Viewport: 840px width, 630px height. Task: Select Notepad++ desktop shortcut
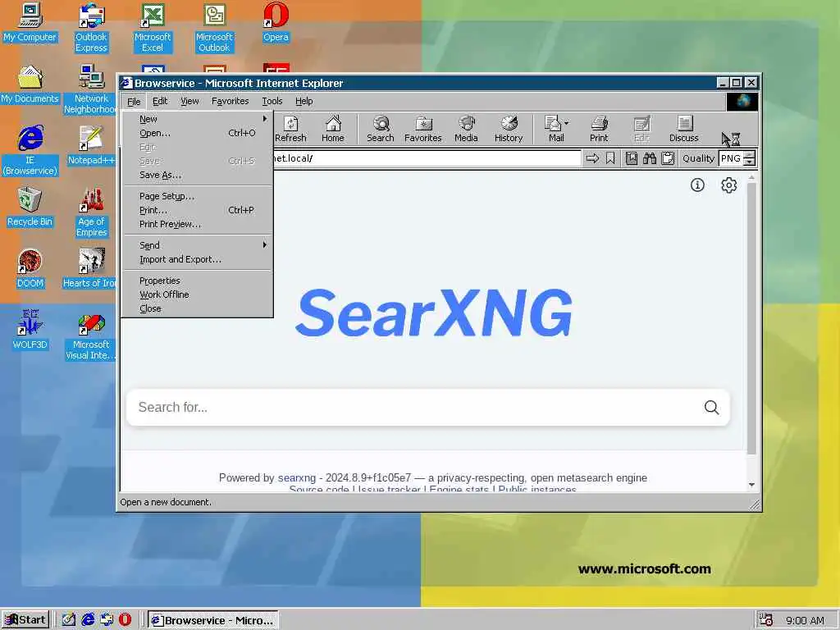91,146
